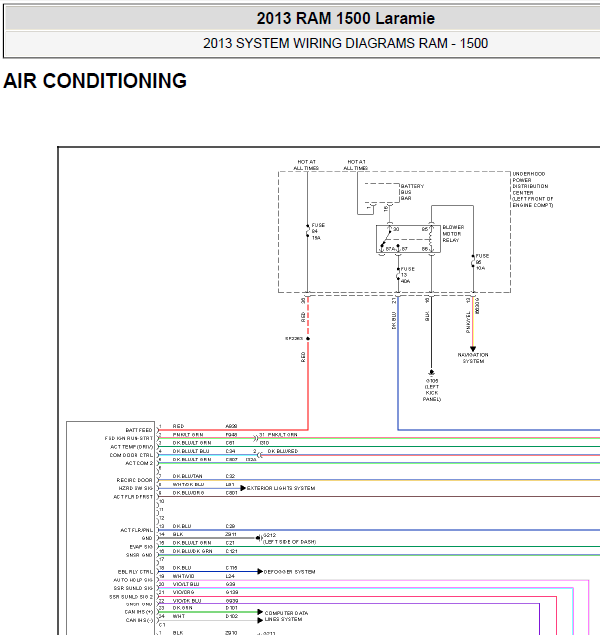Click the DK BLU/DK GRN wire label at pin 16

(192, 551)
